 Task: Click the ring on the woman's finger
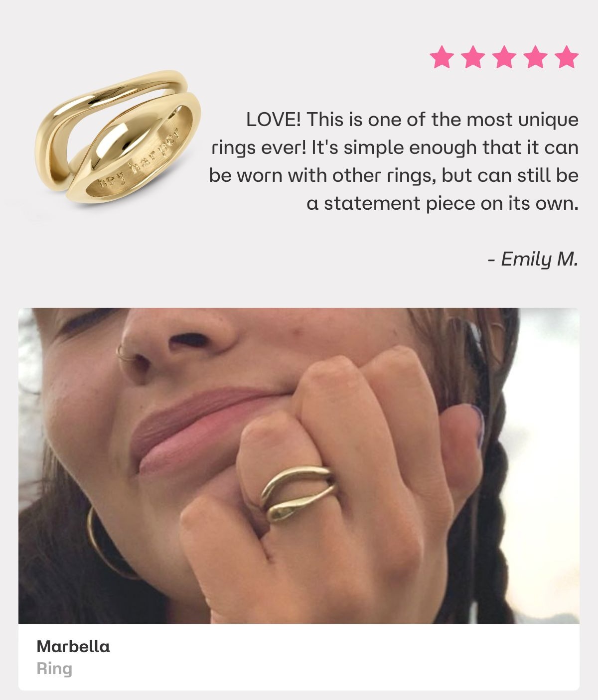298,493
